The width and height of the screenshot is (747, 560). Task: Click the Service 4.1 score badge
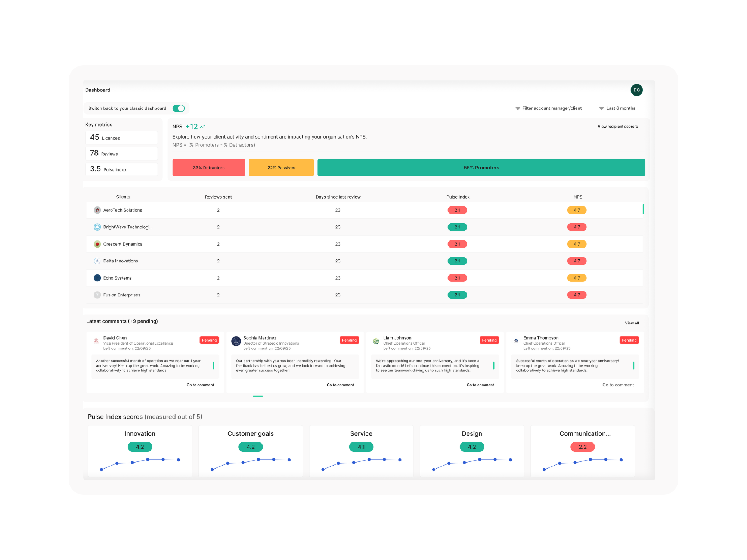click(x=361, y=447)
